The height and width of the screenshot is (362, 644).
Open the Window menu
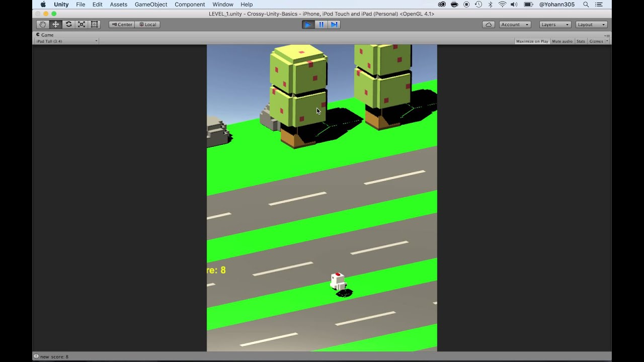pos(222,5)
